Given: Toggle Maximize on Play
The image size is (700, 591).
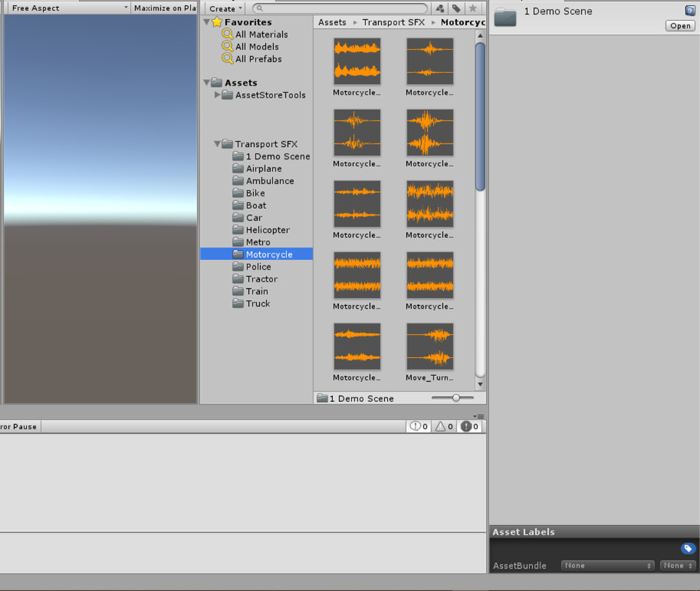Looking at the screenshot, I should pyautogui.click(x=165, y=8).
